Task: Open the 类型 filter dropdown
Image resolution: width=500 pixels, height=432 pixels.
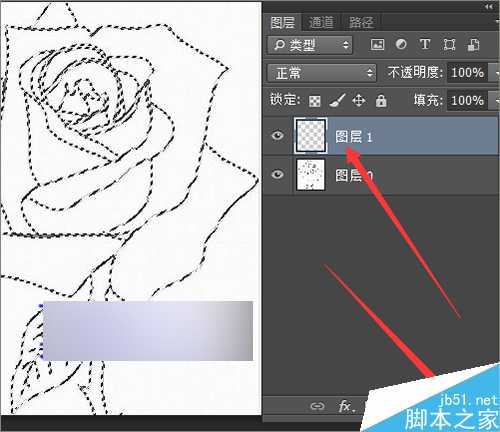Action: (x=310, y=45)
